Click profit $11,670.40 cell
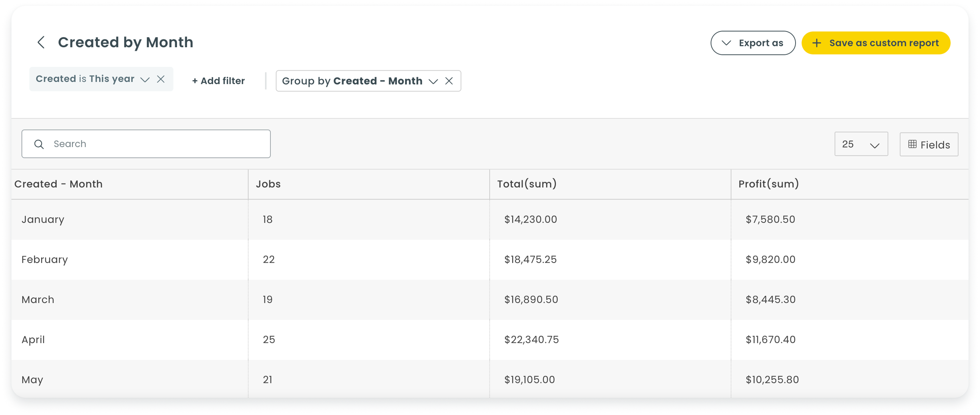This screenshot has width=980, height=415. pos(770,340)
